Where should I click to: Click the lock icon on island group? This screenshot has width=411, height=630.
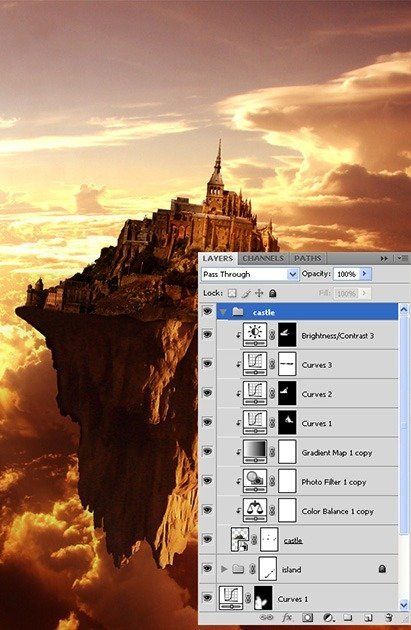click(x=382, y=569)
